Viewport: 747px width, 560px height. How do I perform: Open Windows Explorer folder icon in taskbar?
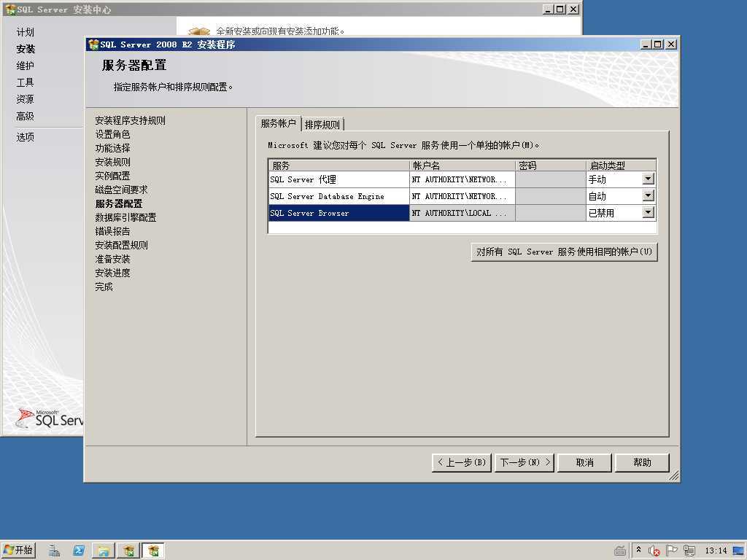(x=104, y=551)
